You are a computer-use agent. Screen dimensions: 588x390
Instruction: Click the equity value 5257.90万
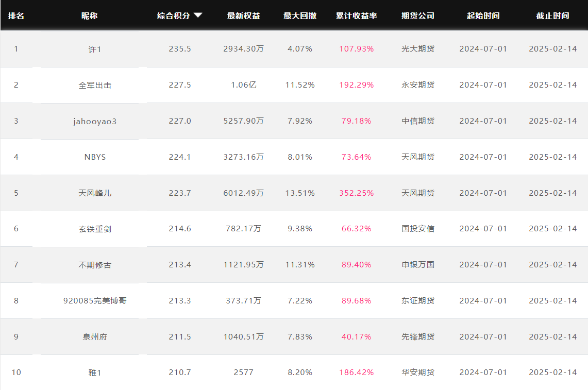point(243,121)
